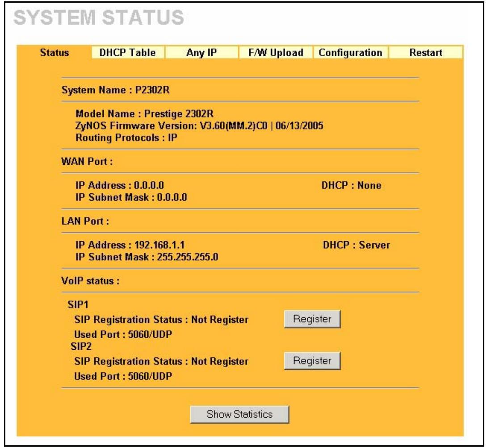Select IP Subnet Mask : 255.255.255.0

[x=147, y=257]
